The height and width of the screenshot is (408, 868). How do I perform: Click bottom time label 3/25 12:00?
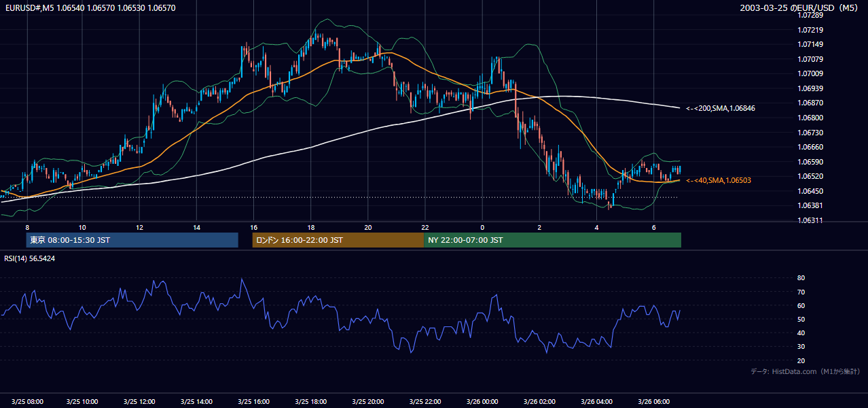coord(139,402)
